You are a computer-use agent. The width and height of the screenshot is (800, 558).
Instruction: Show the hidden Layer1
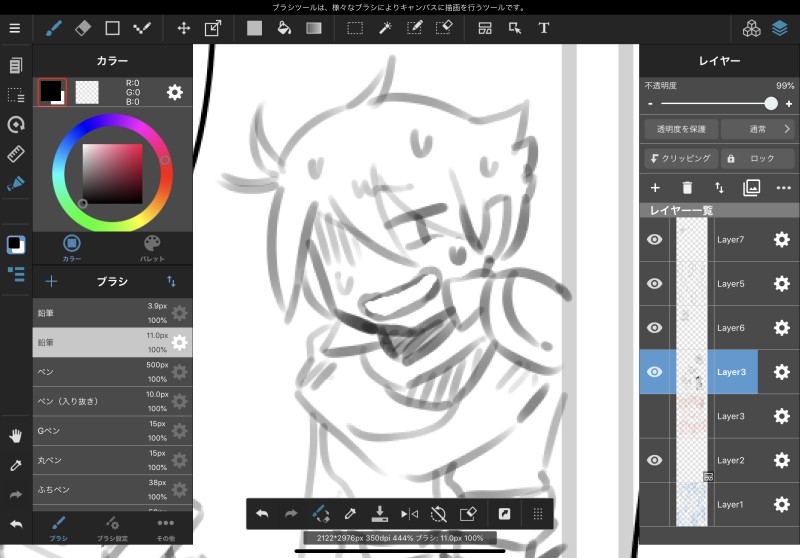tap(655, 504)
